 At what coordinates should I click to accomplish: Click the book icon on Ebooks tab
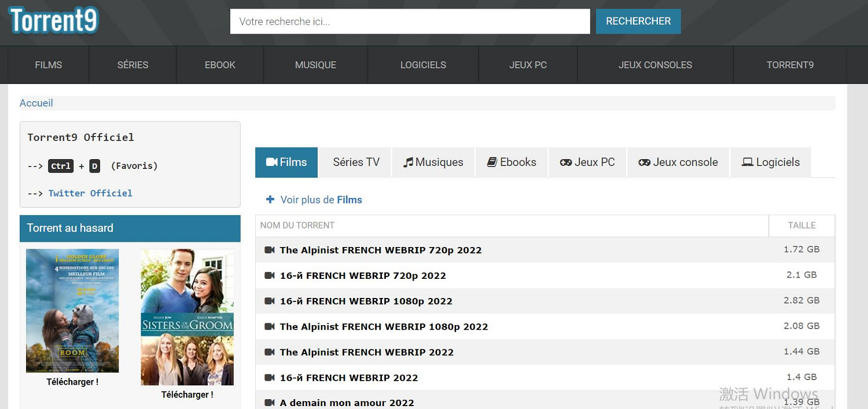tap(492, 163)
